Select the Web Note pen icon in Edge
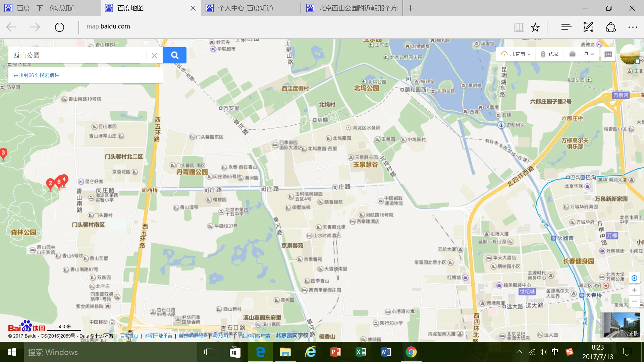 (588, 27)
